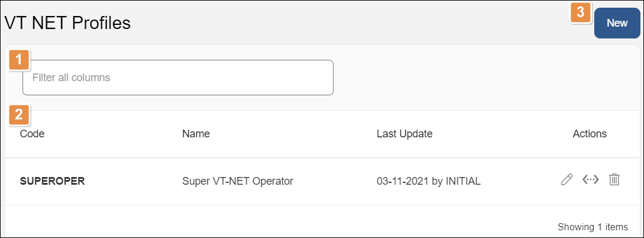Create a profile with the New button
The image size is (644, 238).
tap(617, 23)
